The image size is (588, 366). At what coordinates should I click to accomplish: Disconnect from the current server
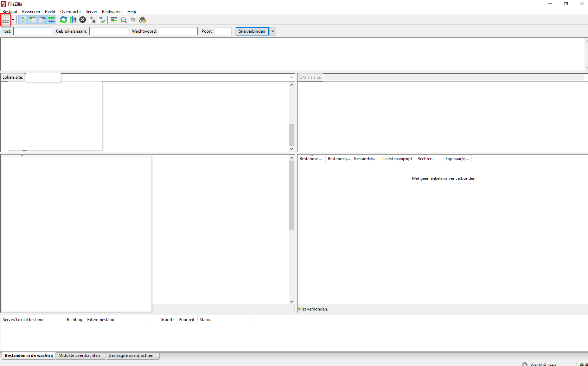pos(92,20)
